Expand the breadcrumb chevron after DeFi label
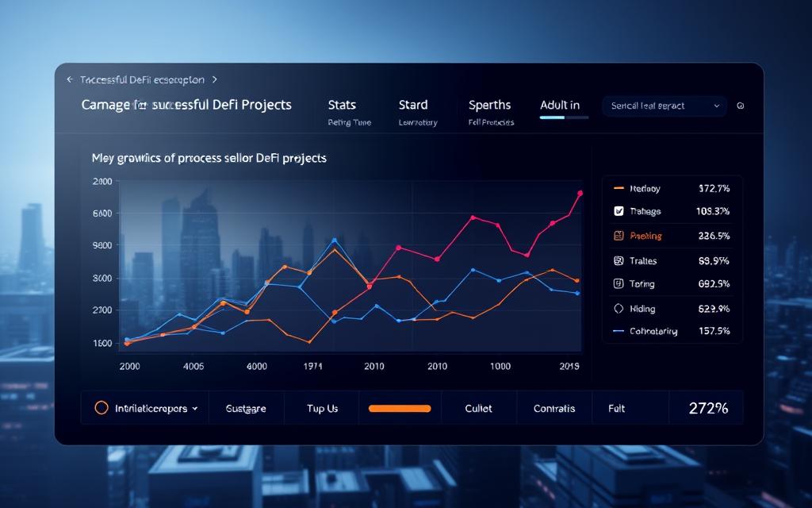 (x=214, y=79)
